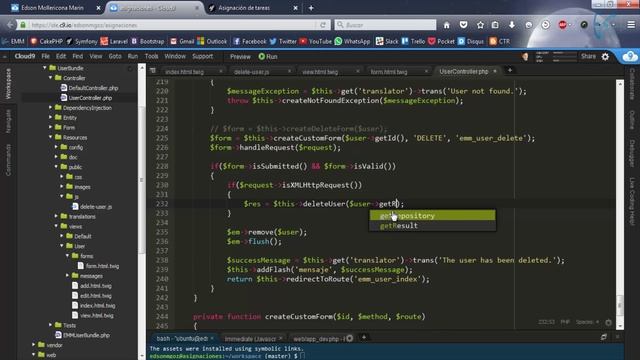Click the Run button in Cloud9 toolbar

pos(268,57)
